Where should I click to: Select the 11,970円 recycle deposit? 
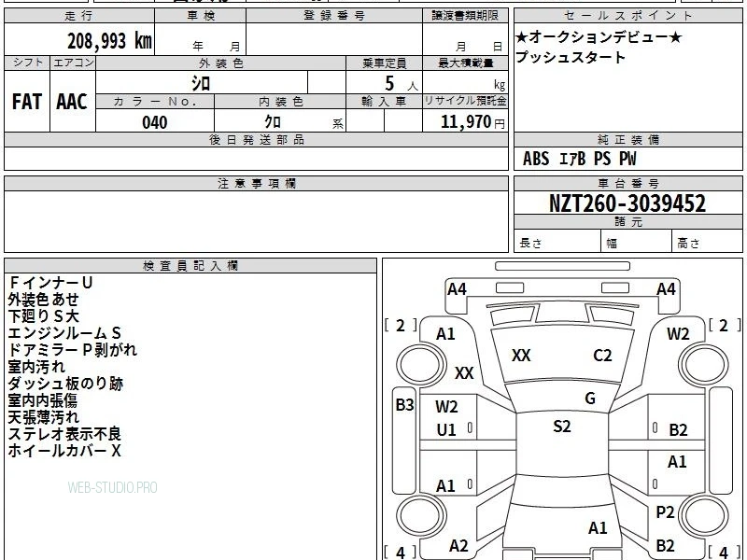(x=472, y=122)
